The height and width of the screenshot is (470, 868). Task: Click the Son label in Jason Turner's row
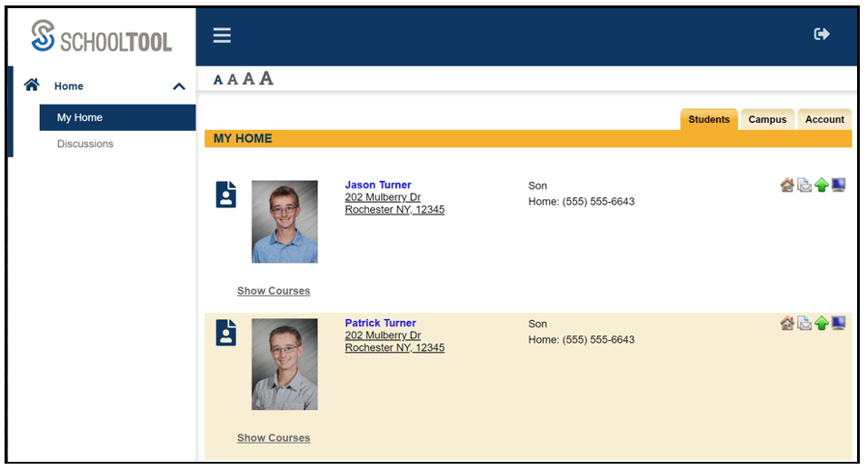[537, 186]
